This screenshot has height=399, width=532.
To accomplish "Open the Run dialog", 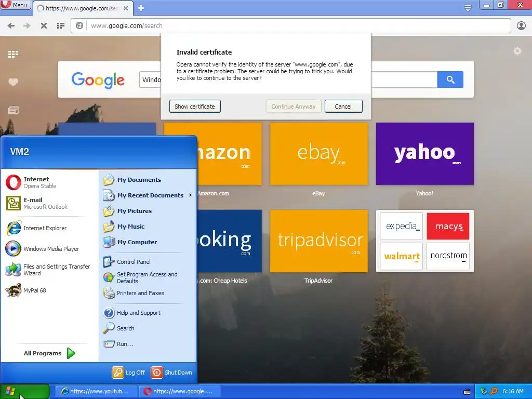I will [x=148, y=344].
